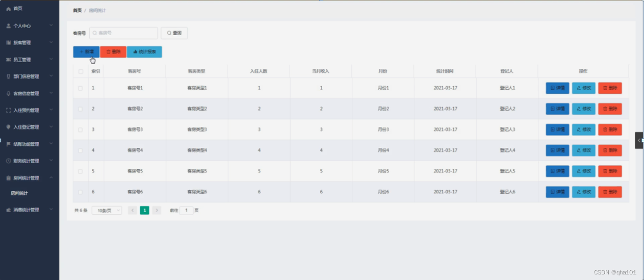Go to the next page arrow in pagination
This screenshot has height=280, width=644.
[x=157, y=210]
